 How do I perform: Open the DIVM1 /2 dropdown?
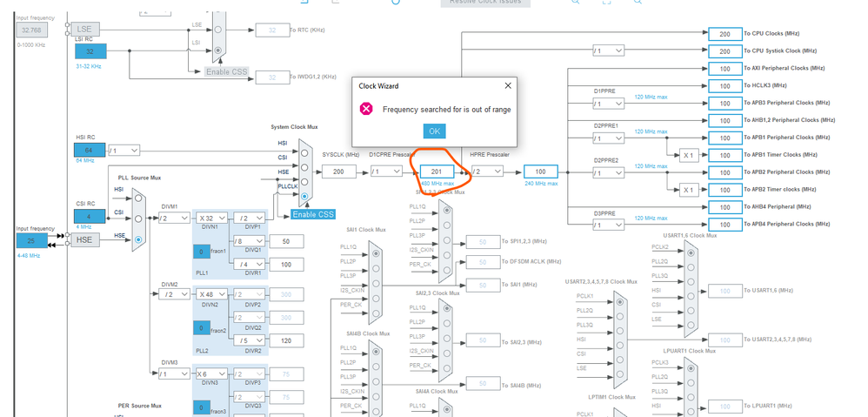pyautogui.click(x=174, y=219)
